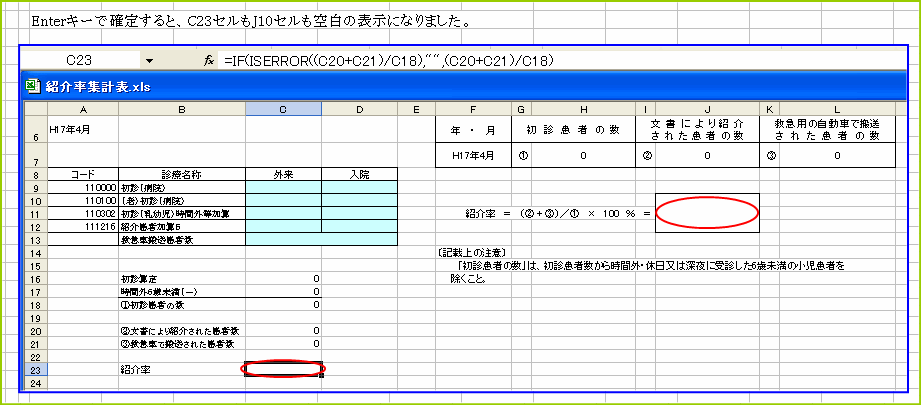Click the fx insert function icon

[x=208, y=60]
